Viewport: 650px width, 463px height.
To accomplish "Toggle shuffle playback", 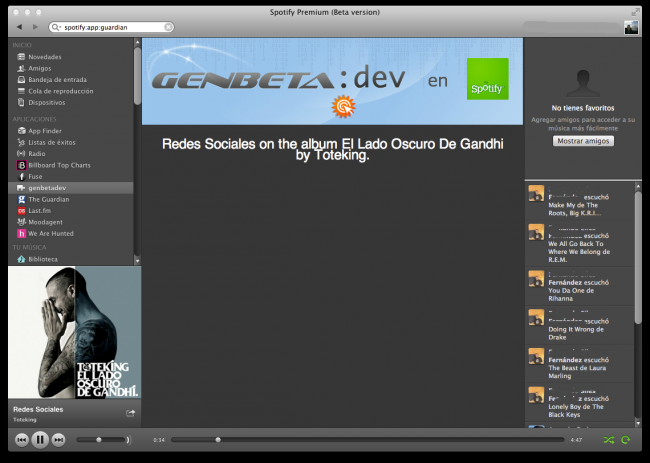I will pos(609,440).
